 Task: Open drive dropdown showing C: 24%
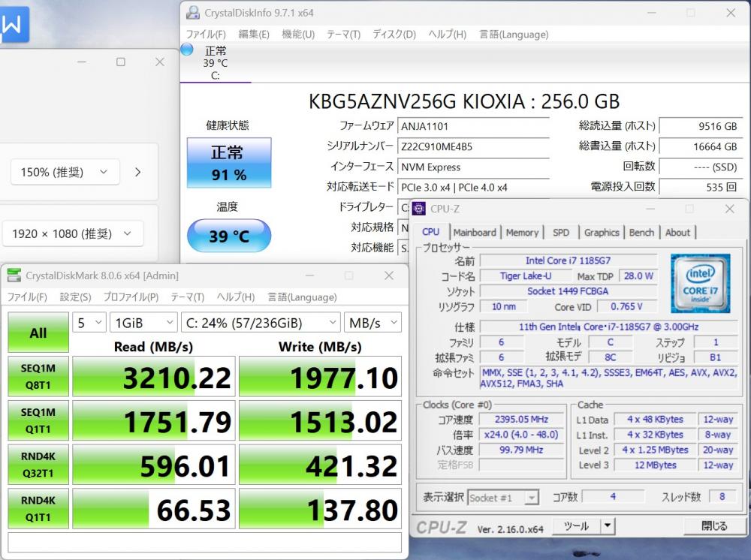coord(261,323)
